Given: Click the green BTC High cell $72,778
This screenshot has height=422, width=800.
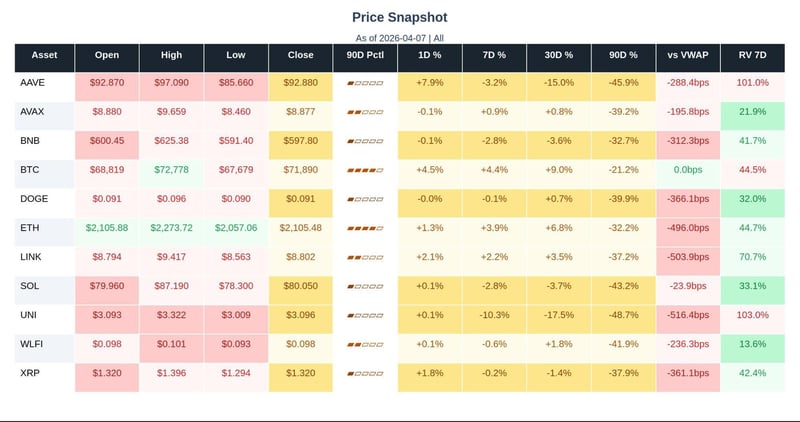Looking at the screenshot, I should (x=171, y=170).
